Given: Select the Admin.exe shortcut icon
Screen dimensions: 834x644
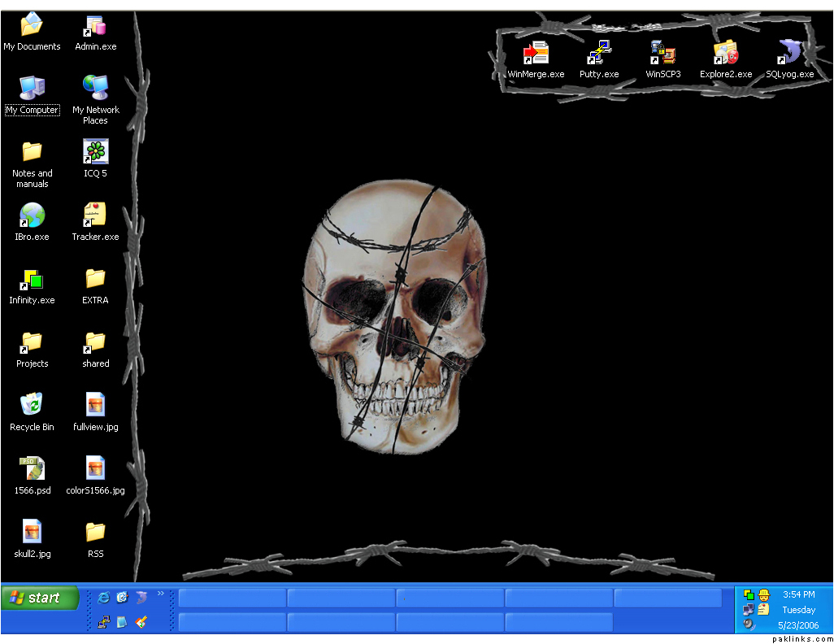Looking at the screenshot, I should point(95,27).
